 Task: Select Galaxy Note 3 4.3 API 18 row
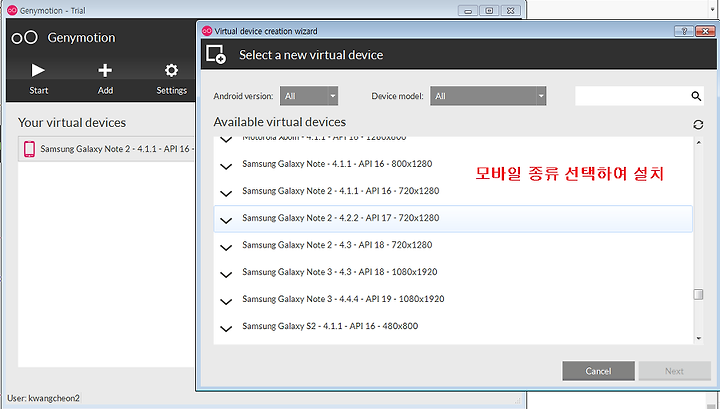tap(453, 273)
